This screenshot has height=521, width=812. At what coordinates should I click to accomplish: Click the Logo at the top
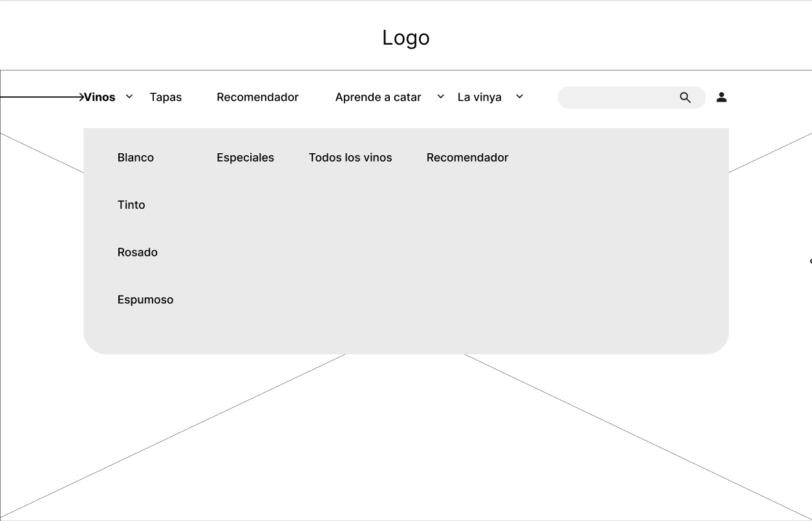(x=406, y=37)
